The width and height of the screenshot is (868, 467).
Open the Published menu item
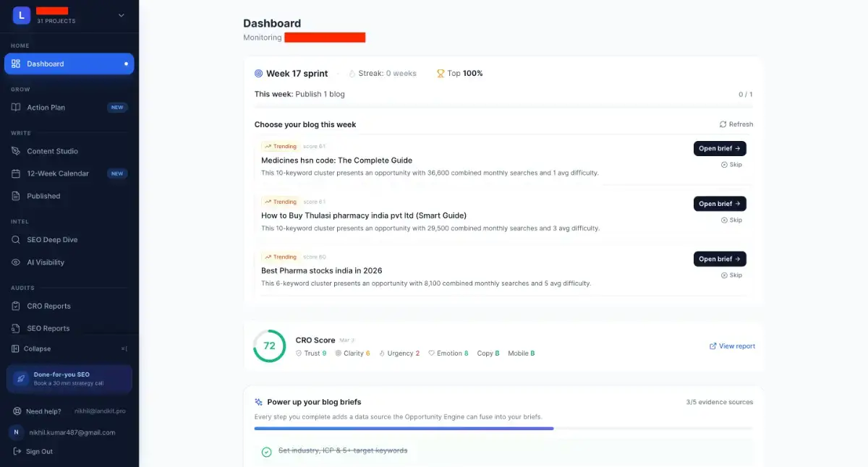[x=43, y=196]
